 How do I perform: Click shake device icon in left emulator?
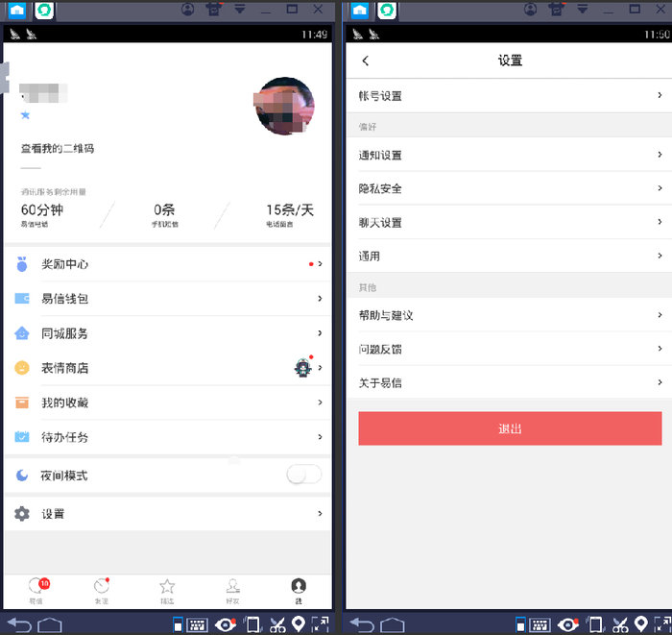(x=252, y=624)
